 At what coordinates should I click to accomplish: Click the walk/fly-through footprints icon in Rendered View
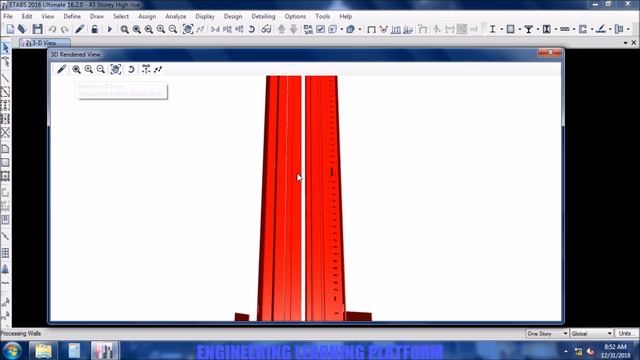click(x=158, y=69)
